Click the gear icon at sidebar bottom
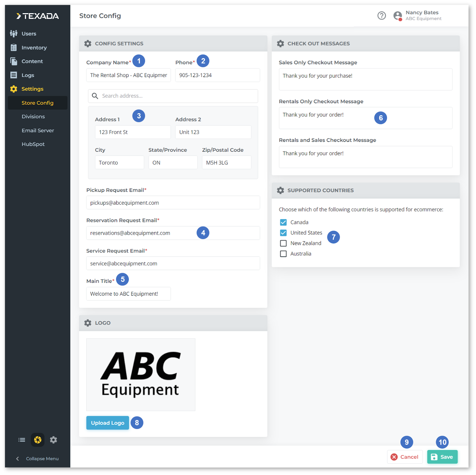 (x=54, y=440)
